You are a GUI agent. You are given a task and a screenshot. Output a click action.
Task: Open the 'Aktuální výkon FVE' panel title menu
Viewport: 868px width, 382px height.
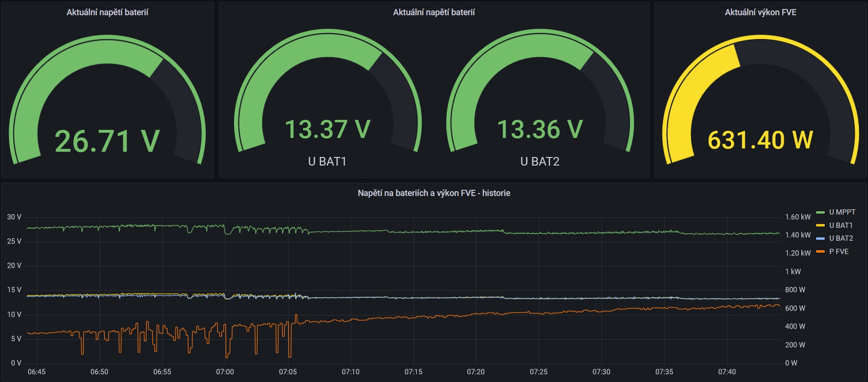(760, 12)
